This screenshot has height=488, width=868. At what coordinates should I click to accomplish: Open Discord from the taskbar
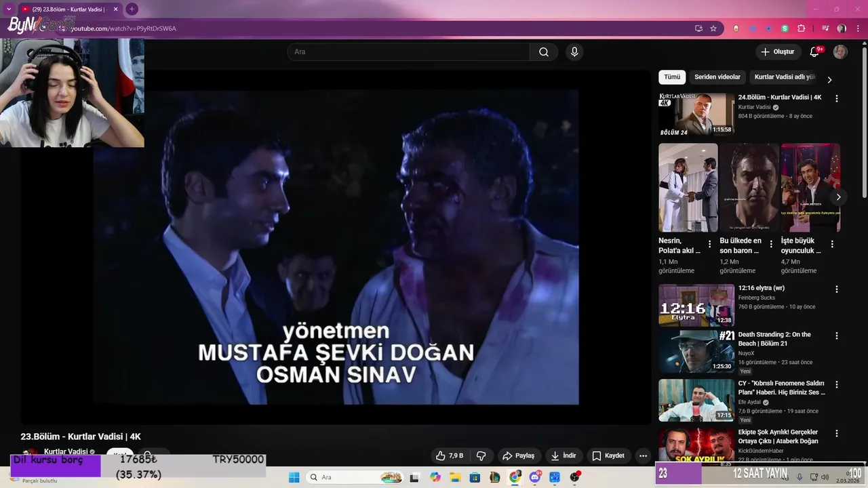pyautogui.click(x=535, y=477)
